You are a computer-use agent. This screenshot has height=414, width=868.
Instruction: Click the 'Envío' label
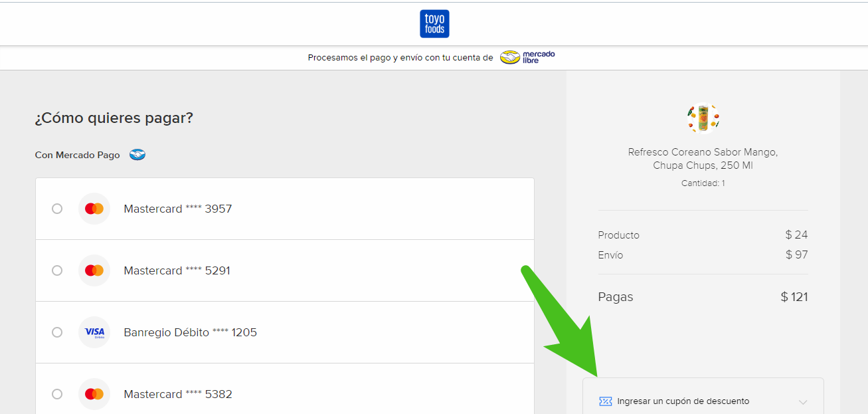point(611,255)
